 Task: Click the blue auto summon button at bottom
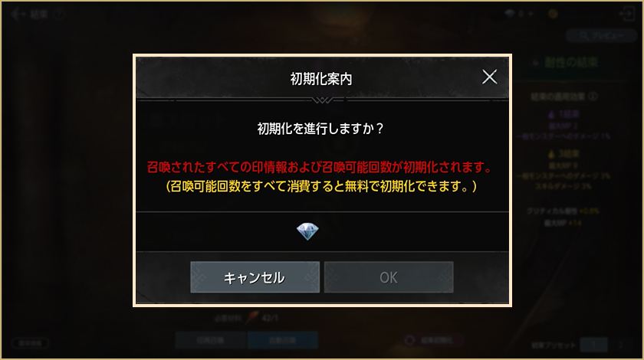pos(282,340)
